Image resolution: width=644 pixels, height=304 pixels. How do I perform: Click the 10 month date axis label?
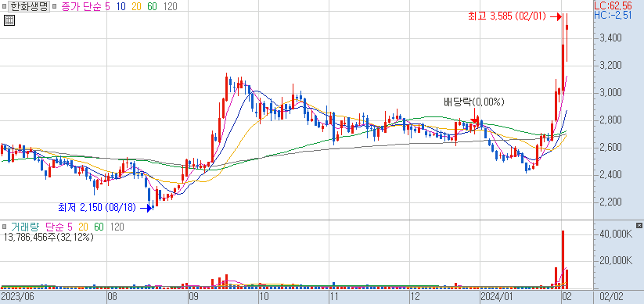(264, 297)
